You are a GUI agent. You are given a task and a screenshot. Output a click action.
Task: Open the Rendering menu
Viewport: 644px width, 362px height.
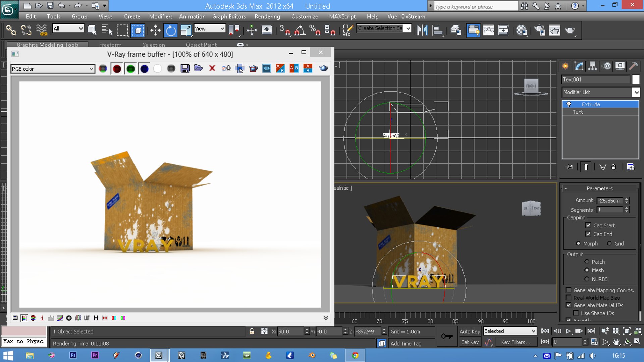[267, 16]
